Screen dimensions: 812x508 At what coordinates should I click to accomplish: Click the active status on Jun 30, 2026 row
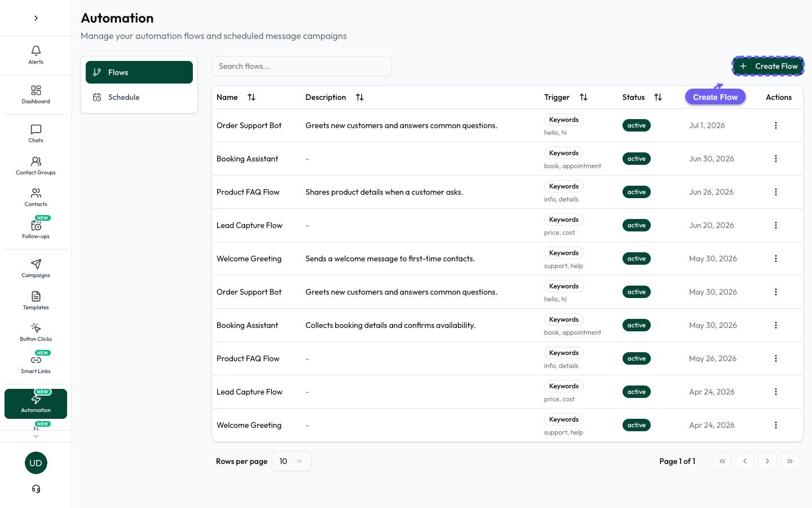click(637, 159)
